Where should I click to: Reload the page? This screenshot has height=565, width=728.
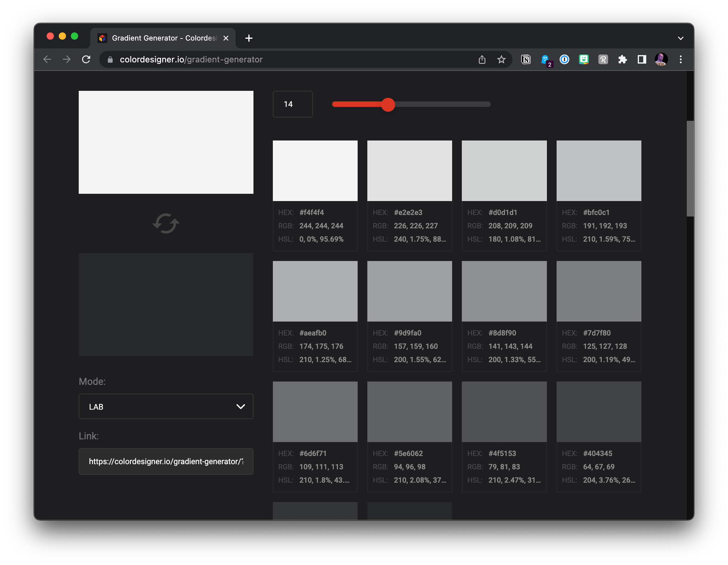click(x=86, y=60)
